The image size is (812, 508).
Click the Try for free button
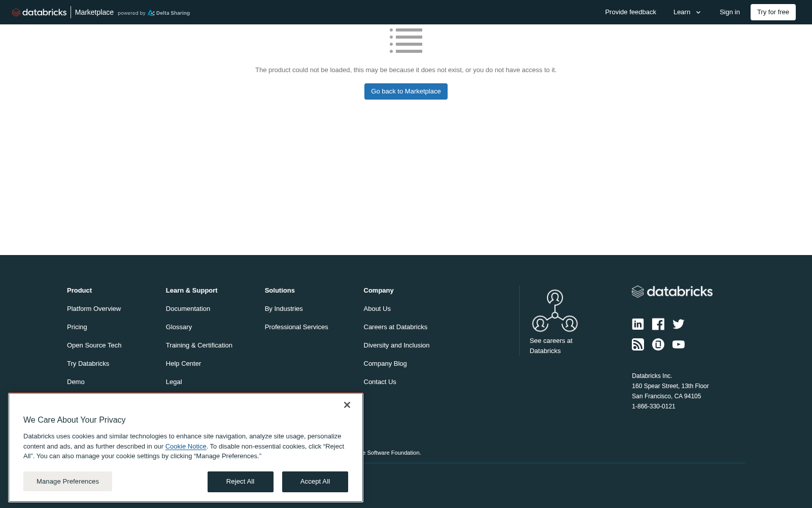(x=773, y=12)
